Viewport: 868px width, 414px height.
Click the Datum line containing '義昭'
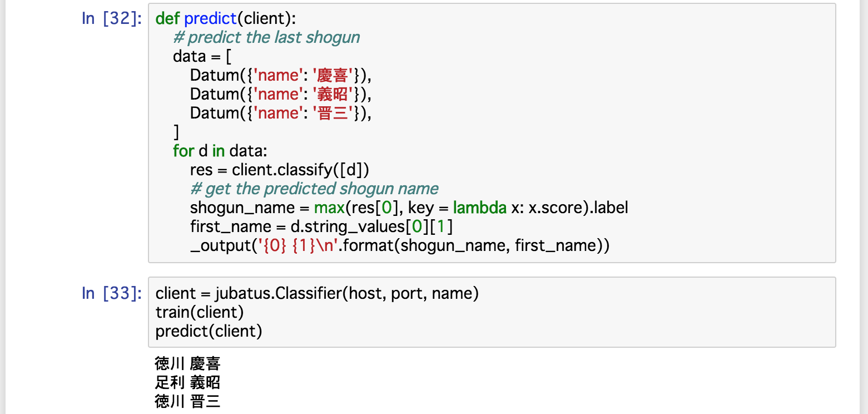(x=280, y=94)
